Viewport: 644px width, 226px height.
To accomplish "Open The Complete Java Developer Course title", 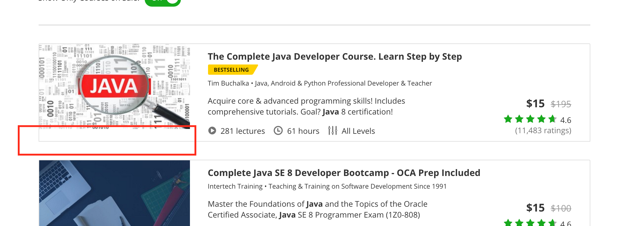I will [335, 57].
